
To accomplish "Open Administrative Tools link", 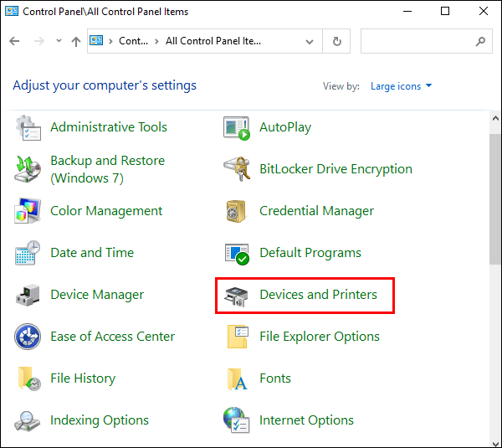I will [x=109, y=127].
